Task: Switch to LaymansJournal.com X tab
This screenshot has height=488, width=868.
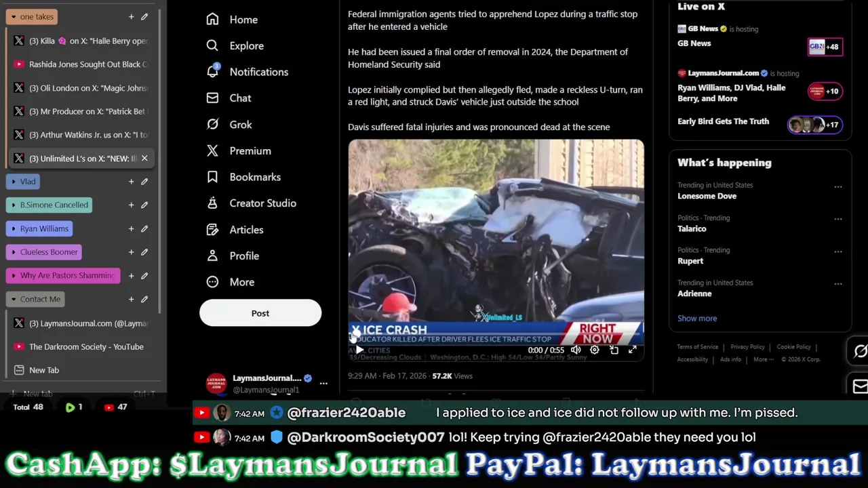Action: click(81, 323)
